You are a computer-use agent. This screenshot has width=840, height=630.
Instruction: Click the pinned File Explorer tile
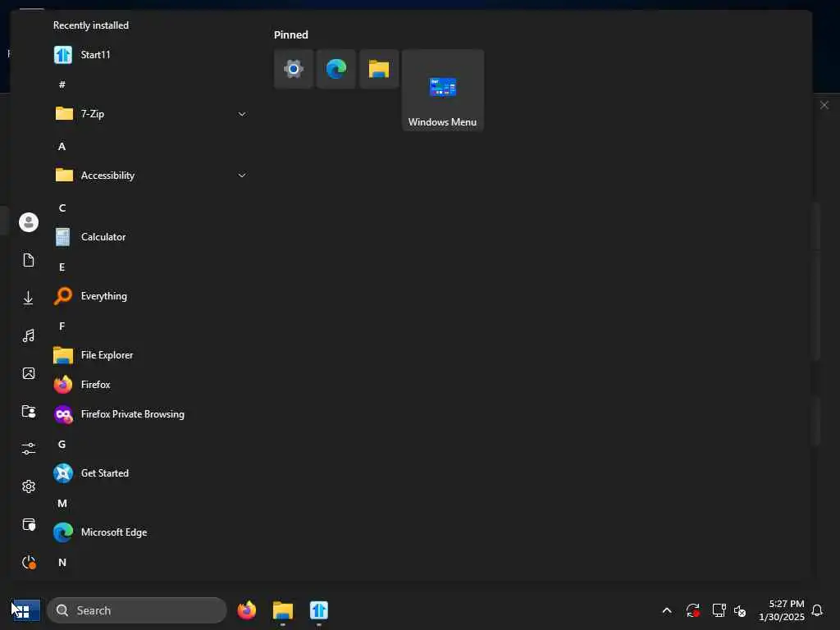click(379, 69)
